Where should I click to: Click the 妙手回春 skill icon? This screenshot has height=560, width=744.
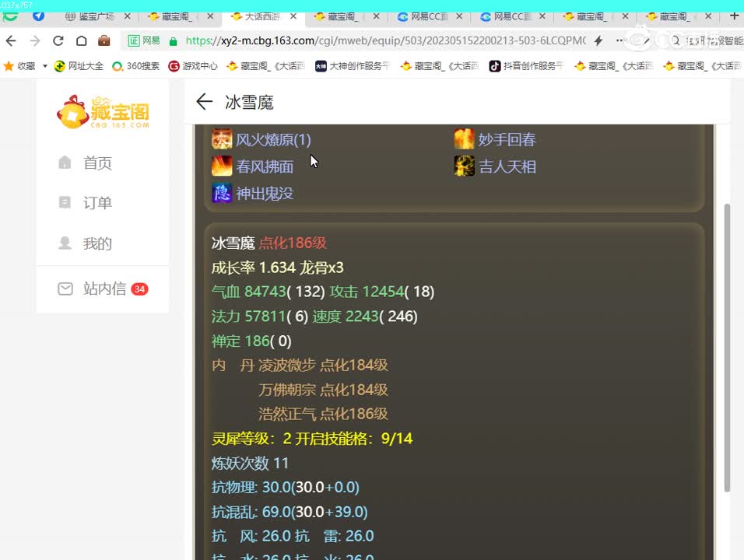pyautogui.click(x=465, y=138)
